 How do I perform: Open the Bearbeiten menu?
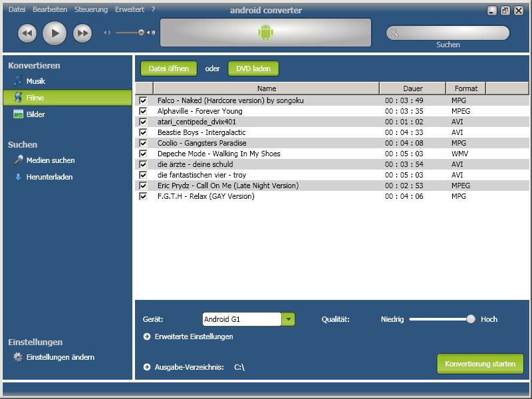click(x=50, y=9)
